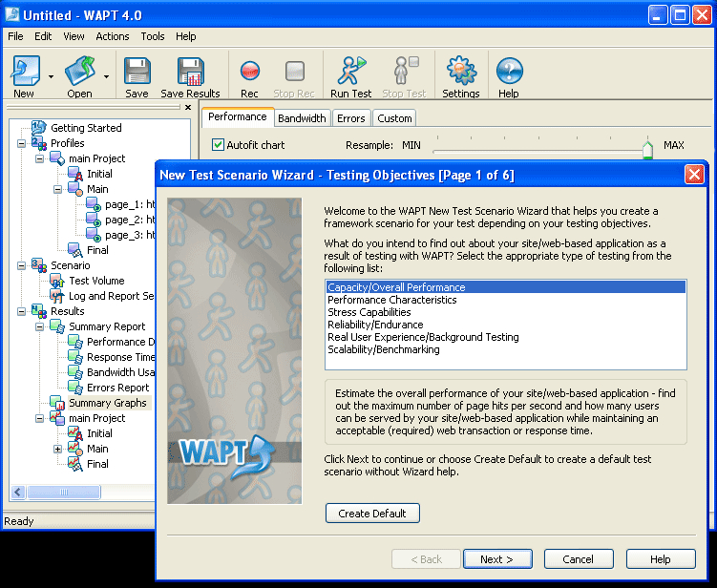Collapse the Profiles tree node
Image resolution: width=717 pixels, height=588 pixels.
(21, 143)
